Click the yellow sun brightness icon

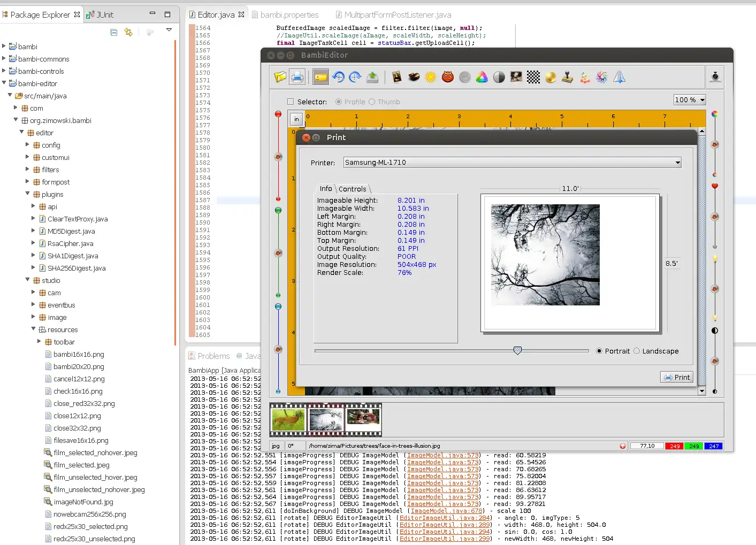tap(431, 77)
